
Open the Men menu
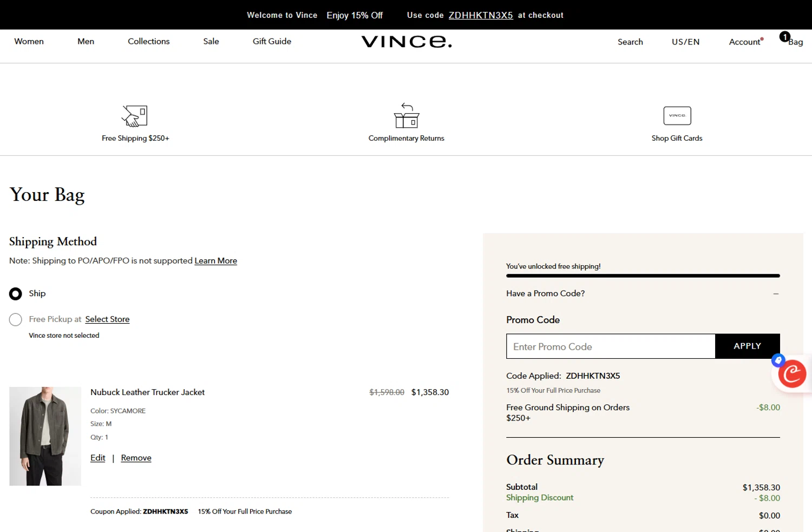pyautogui.click(x=86, y=41)
